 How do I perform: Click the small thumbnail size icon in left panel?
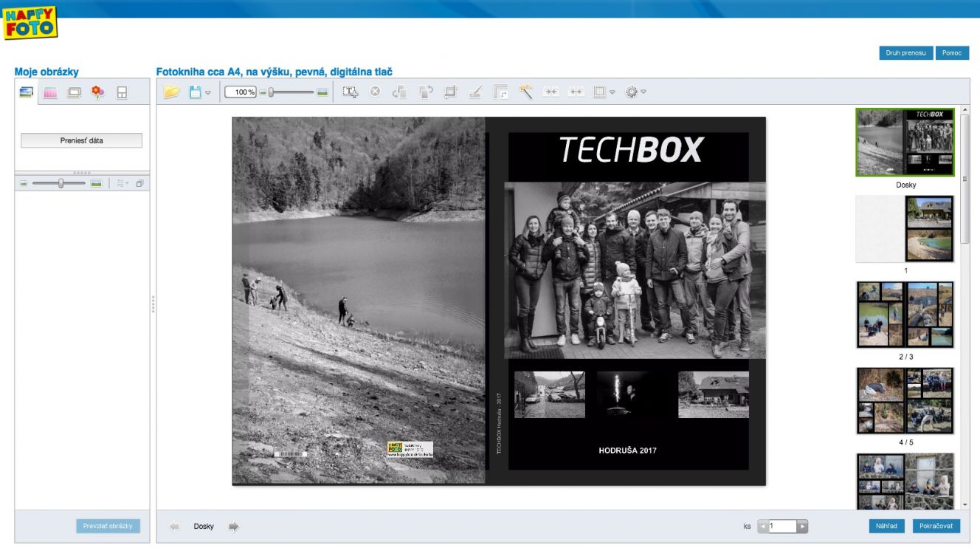(24, 183)
